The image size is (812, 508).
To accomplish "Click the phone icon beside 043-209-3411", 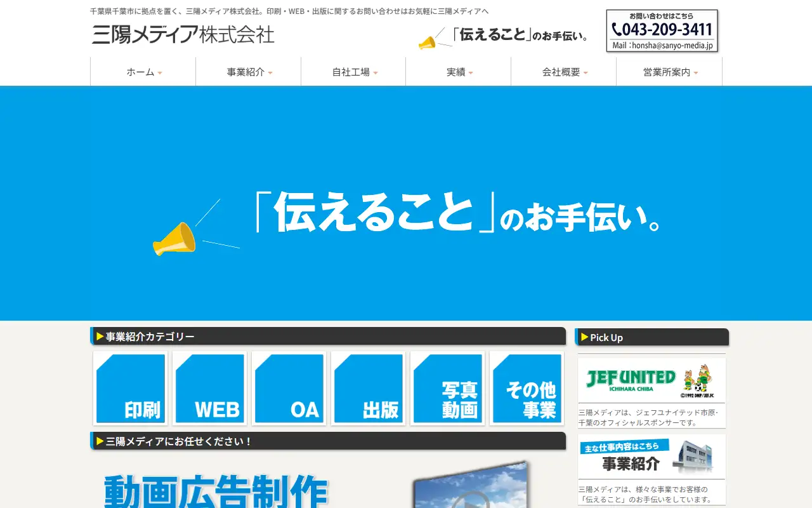I will [x=617, y=29].
